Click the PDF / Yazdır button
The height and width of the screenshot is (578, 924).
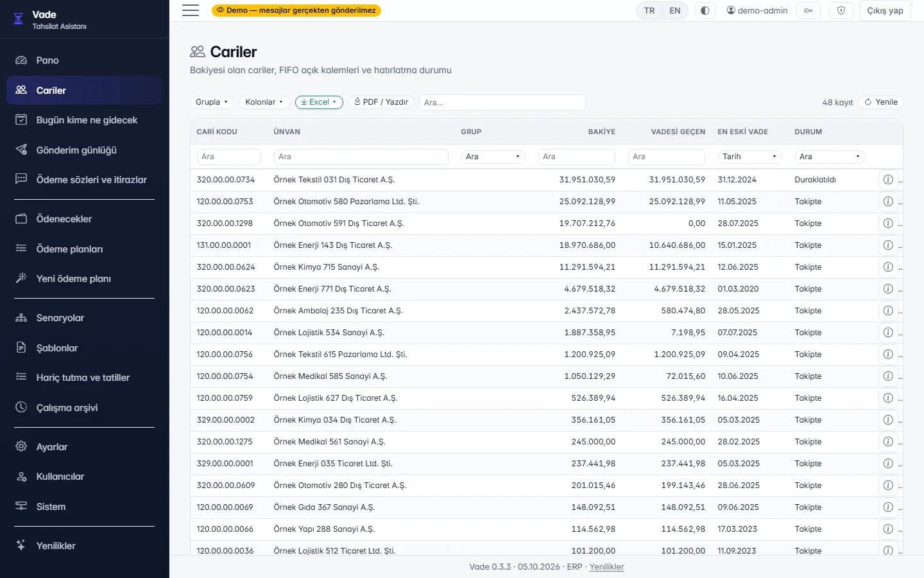click(x=381, y=102)
